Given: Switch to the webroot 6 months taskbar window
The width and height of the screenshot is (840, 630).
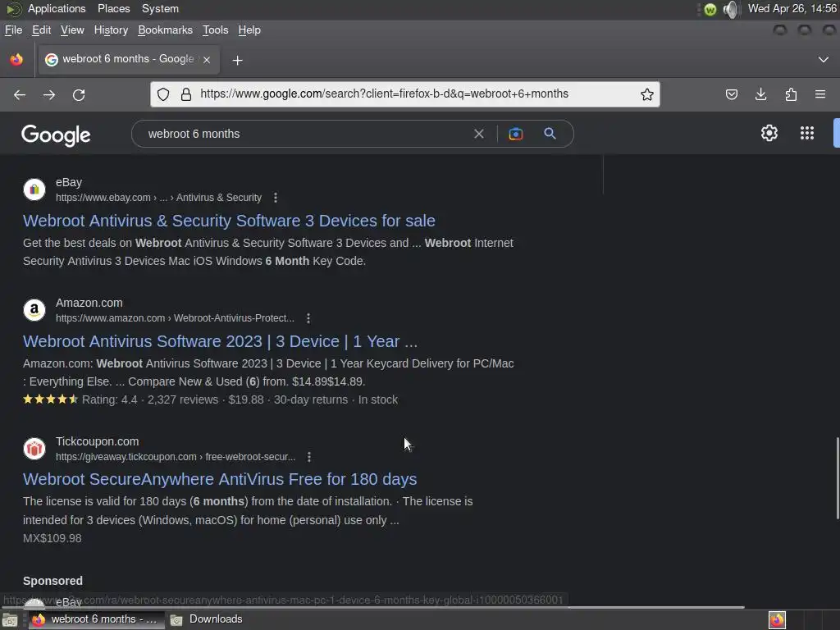Looking at the screenshot, I should click(96, 620).
